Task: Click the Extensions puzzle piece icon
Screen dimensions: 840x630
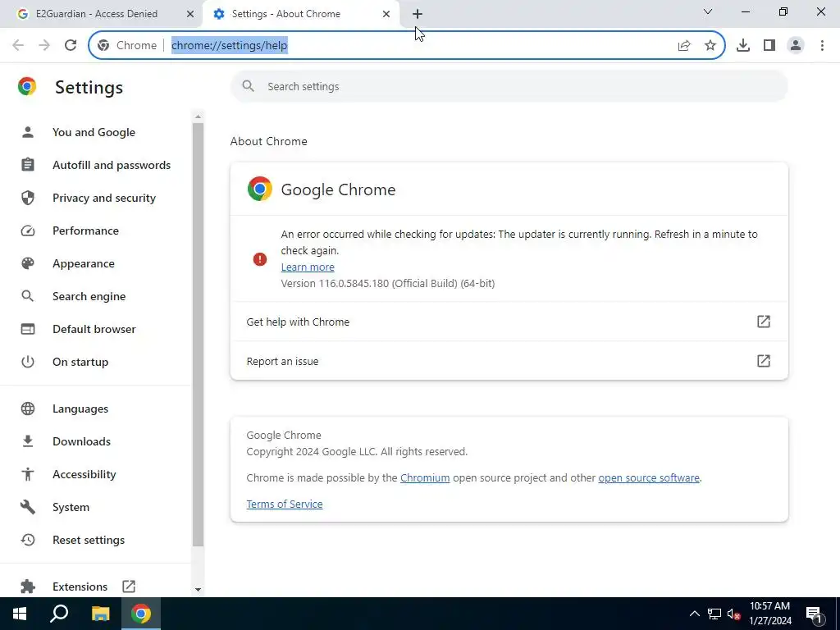Action: pyautogui.click(x=27, y=586)
